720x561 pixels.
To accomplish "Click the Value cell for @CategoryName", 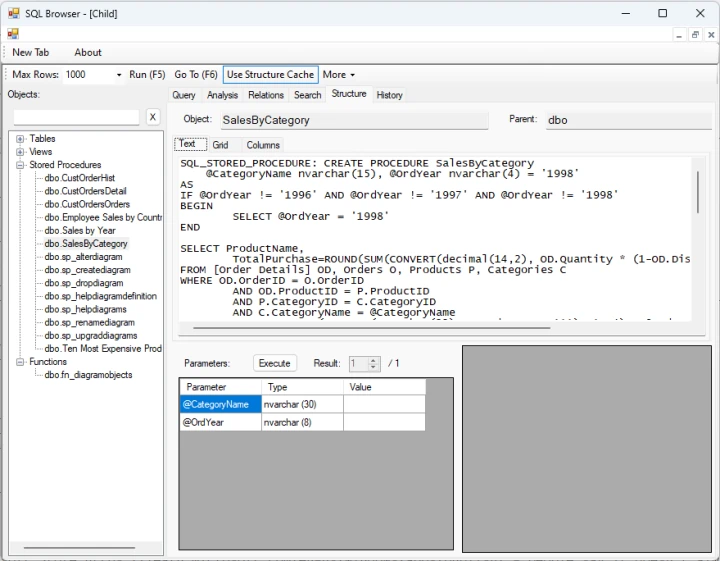I will tap(384, 404).
